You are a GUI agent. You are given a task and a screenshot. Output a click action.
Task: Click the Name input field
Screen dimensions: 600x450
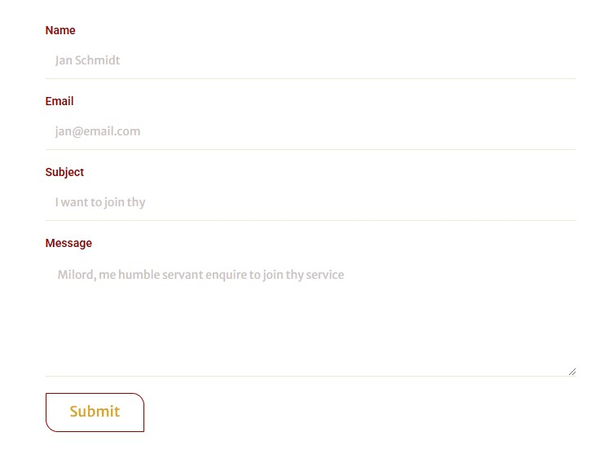click(x=310, y=60)
